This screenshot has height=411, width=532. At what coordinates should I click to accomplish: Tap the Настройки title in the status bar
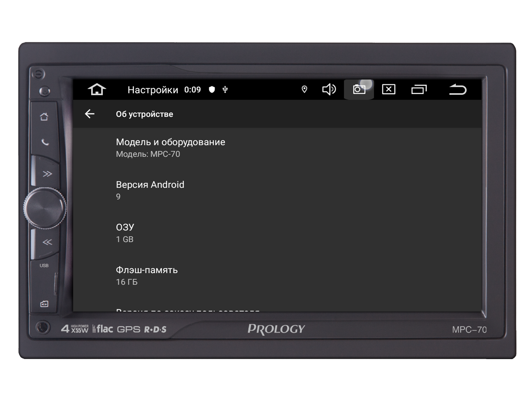[x=153, y=90]
